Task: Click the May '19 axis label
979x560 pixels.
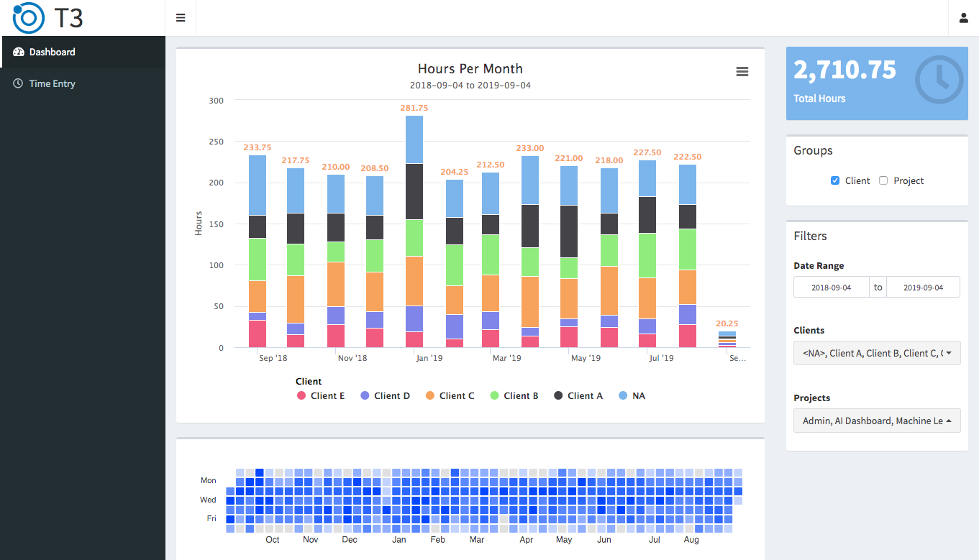Action: [586, 358]
